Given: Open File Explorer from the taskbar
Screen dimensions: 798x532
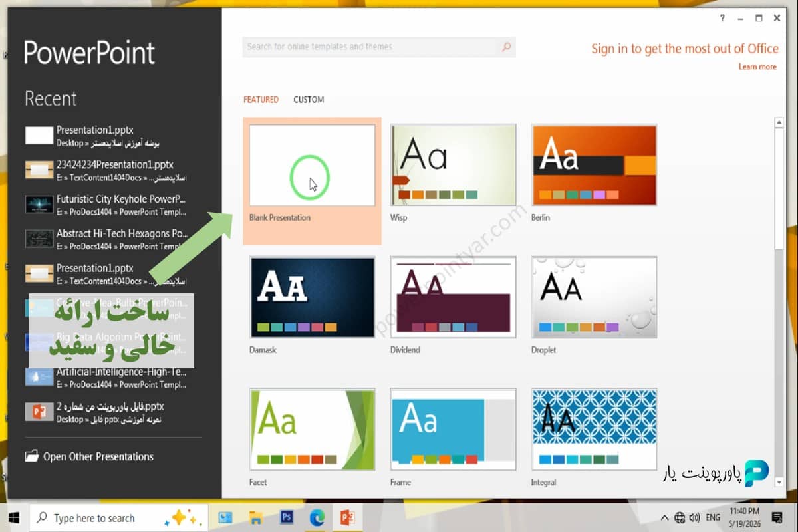Looking at the screenshot, I should point(256,517).
